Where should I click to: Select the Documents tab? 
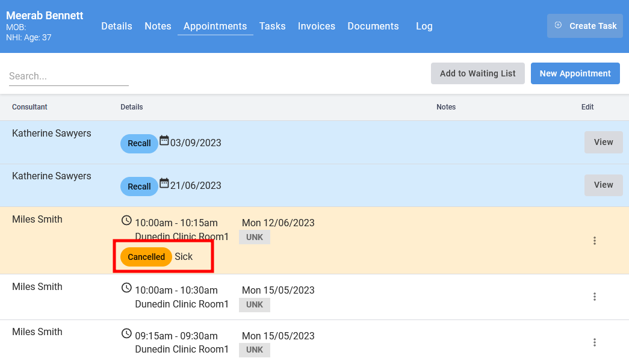tap(373, 26)
